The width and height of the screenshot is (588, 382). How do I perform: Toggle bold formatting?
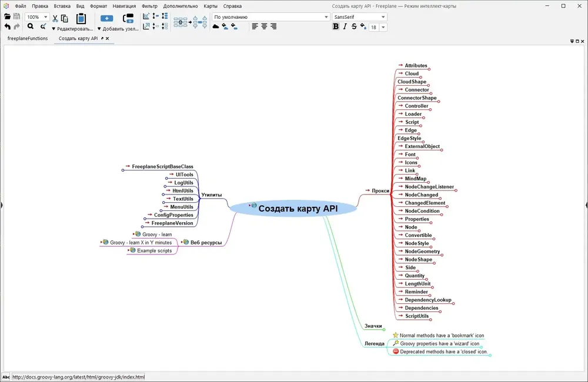(x=336, y=26)
